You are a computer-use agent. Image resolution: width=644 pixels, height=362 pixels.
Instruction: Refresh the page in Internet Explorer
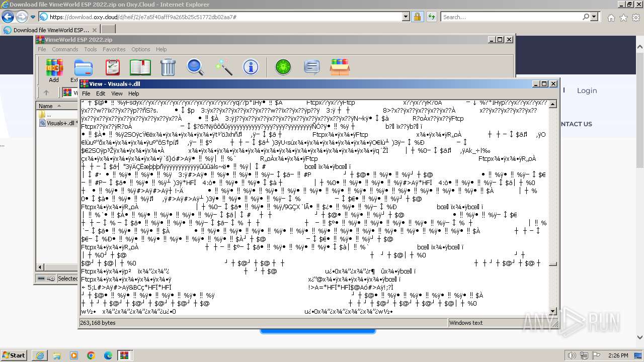pyautogui.click(x=431, y=17)
